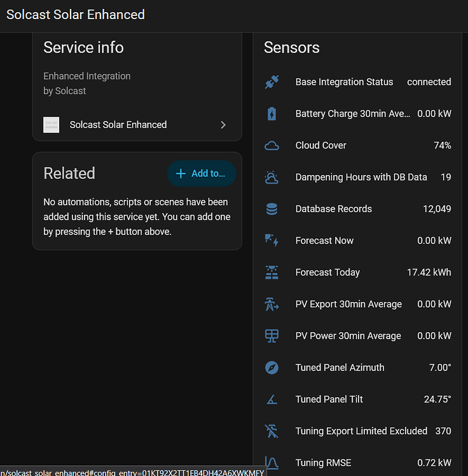Click the Tuned Panel Tilt angle icon
Image resolution: width=468 pixels, height=476 pixels.
coord(272,400)
